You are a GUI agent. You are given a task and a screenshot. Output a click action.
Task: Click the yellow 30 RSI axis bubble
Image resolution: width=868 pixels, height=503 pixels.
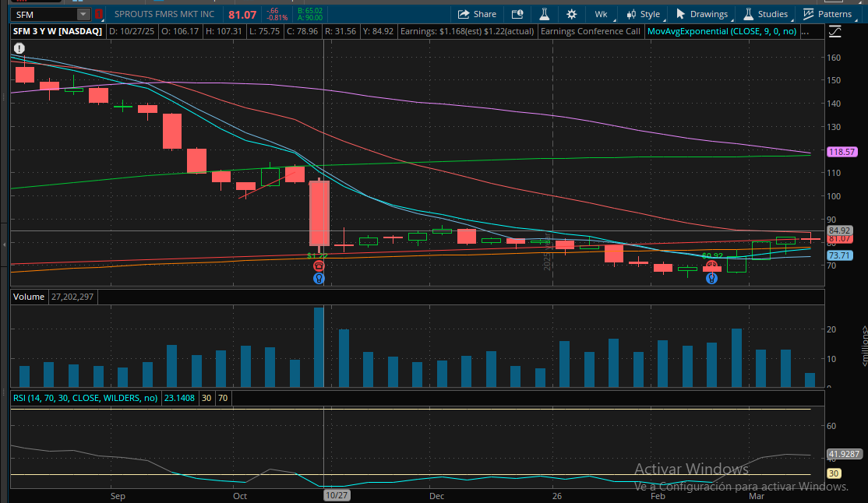[834, 473]
